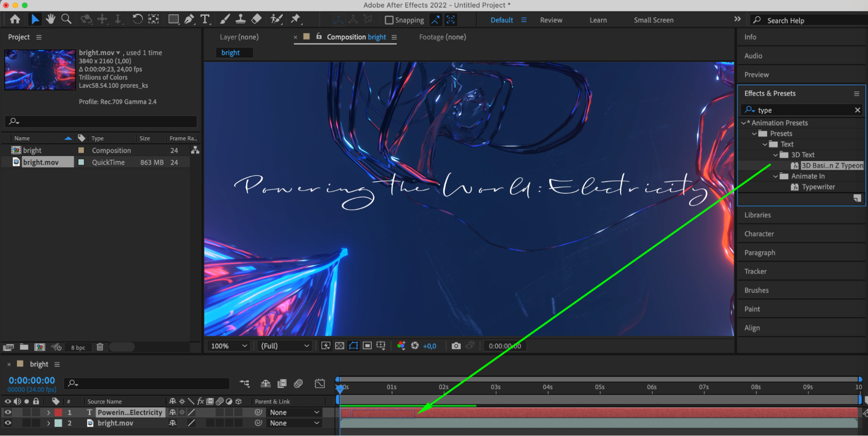Take a snapshot with camera icon
Image resolution: width=868 pixels, height=436 pixels.
(x=456, y=346)
